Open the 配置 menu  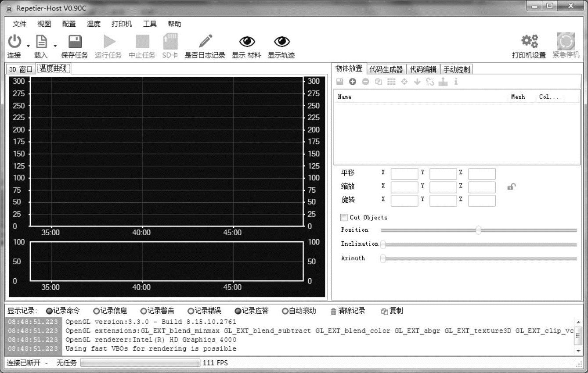tap(69, 24)
